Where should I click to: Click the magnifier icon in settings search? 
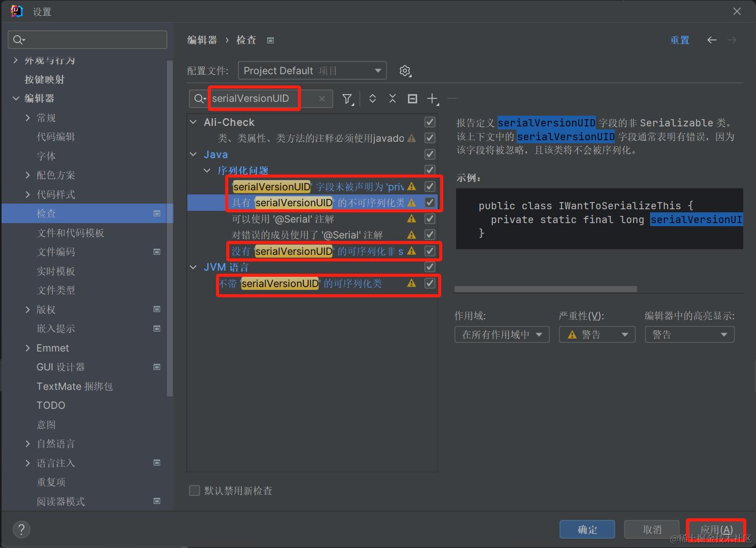pyautogui.click(x=19, y=40)
